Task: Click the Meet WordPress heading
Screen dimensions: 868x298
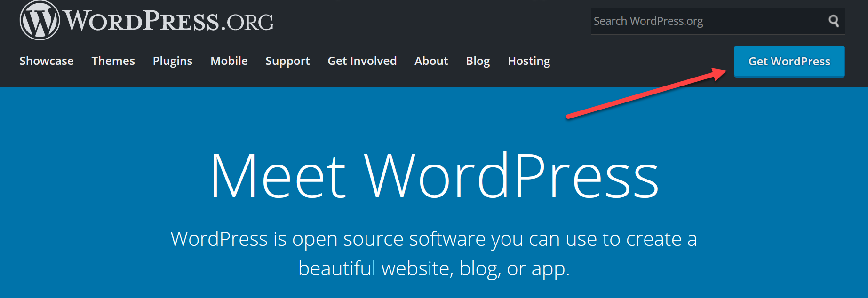Action: tap(434, 176)
